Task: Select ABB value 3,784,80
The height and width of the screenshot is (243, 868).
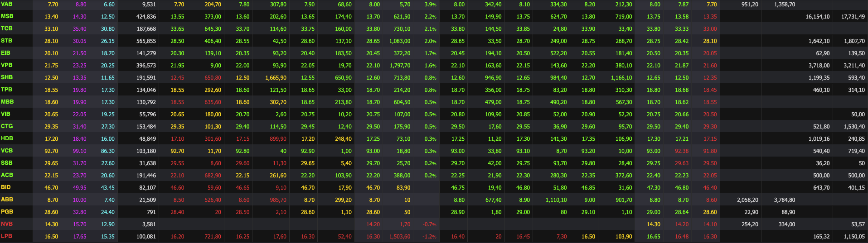Action: tap(785, 200)
